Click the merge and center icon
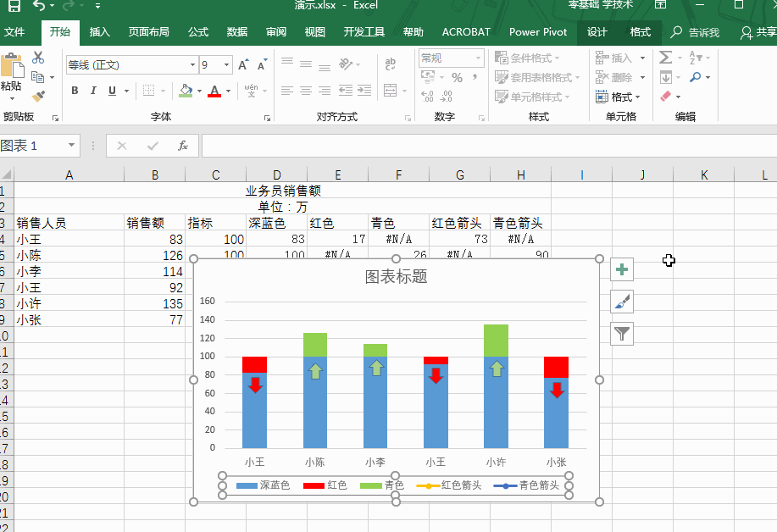This screenshot has width=777, height=532. tap(391, 90)
